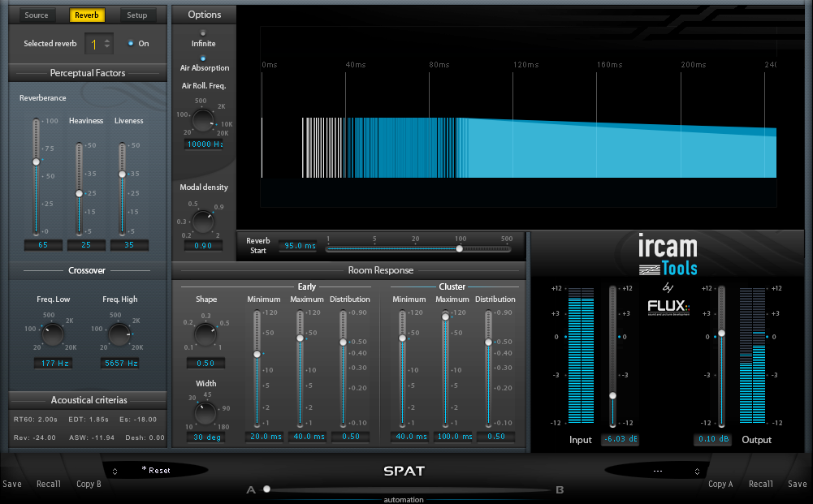Image resolution: width=813 pixels, height=504 pixels.
Task: Click Copy A button
Action: tap(720, 485)
